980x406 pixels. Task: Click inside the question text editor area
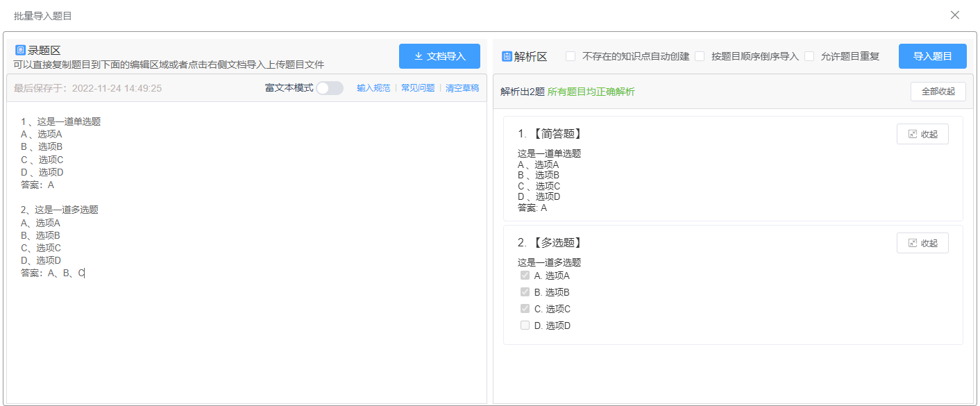pos(246,333)
